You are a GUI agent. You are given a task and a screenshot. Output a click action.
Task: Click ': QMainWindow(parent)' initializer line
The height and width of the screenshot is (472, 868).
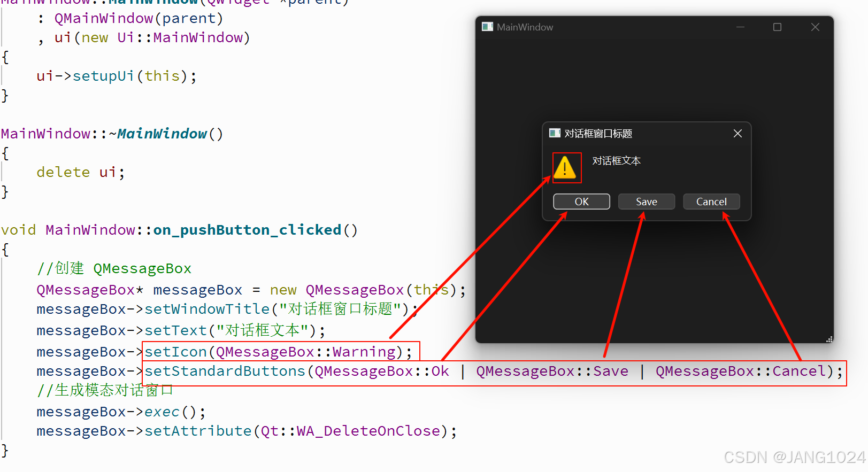(x=130, y=18)
